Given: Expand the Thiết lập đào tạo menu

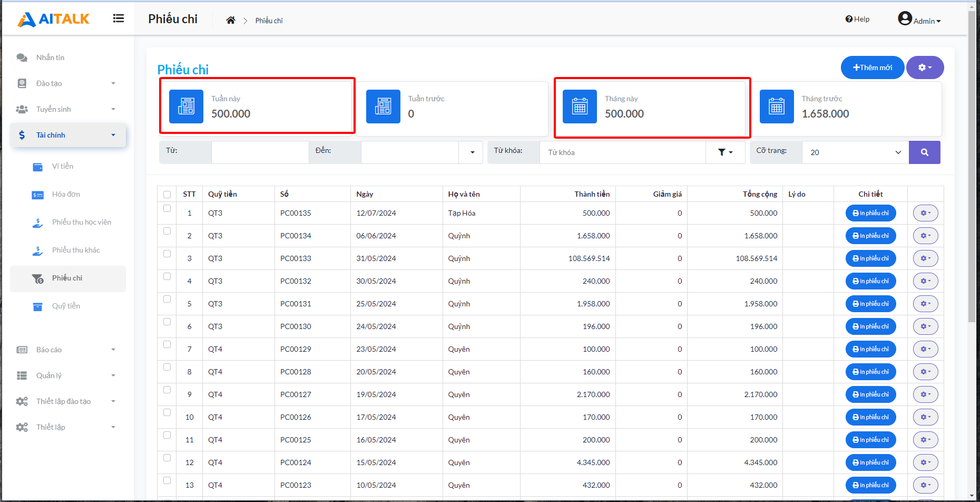Looking at the screenshot, I should 68,401.
